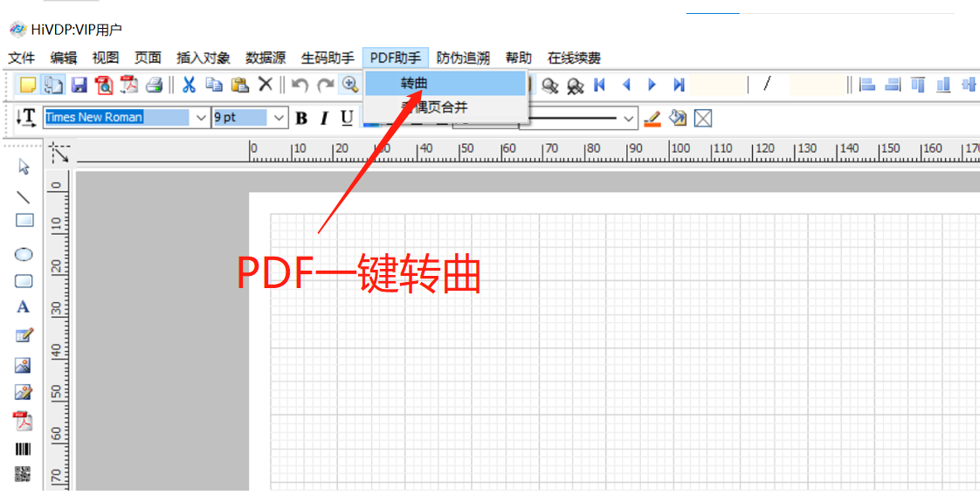Screen dimensions: 980x495
Task: Click the PDF助手 menu
Action: tap(396, 58)
